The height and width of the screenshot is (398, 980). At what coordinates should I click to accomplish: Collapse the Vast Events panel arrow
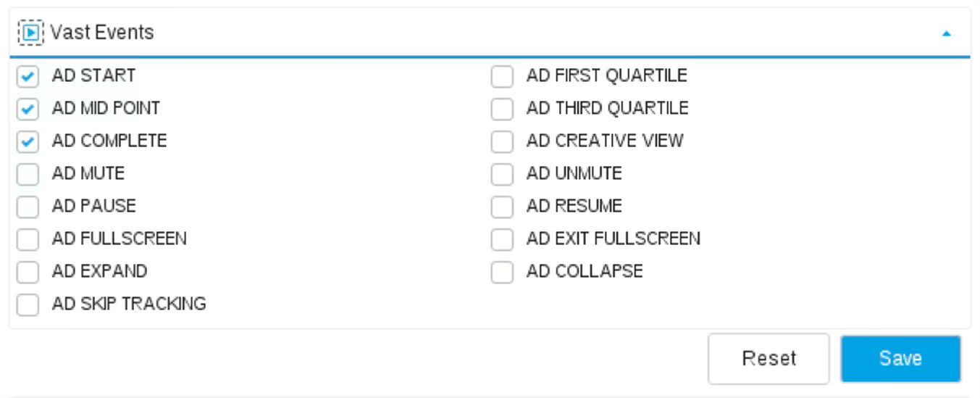[x=946, y=33]
